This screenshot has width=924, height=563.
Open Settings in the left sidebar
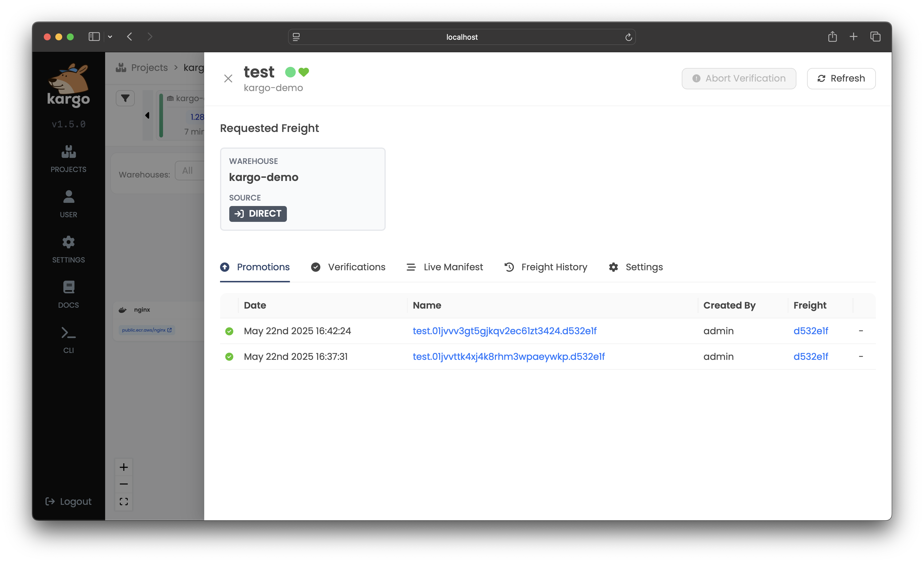(68, 250)
